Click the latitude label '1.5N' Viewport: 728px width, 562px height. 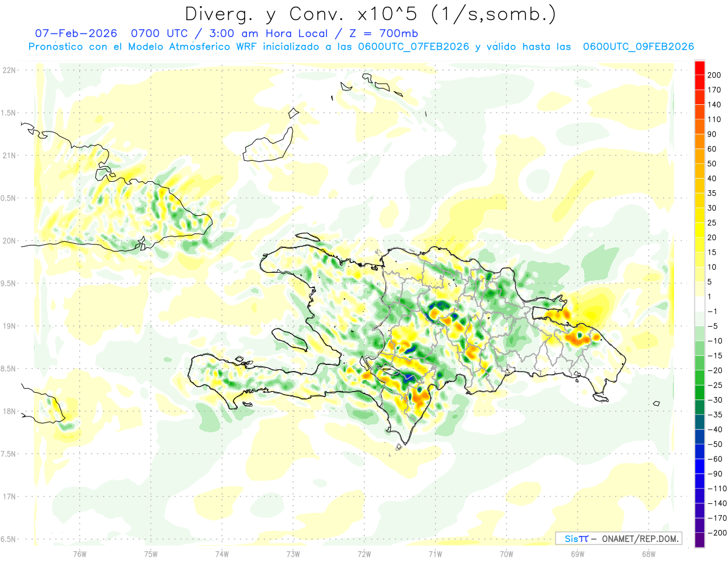click(x=8, y=113)
